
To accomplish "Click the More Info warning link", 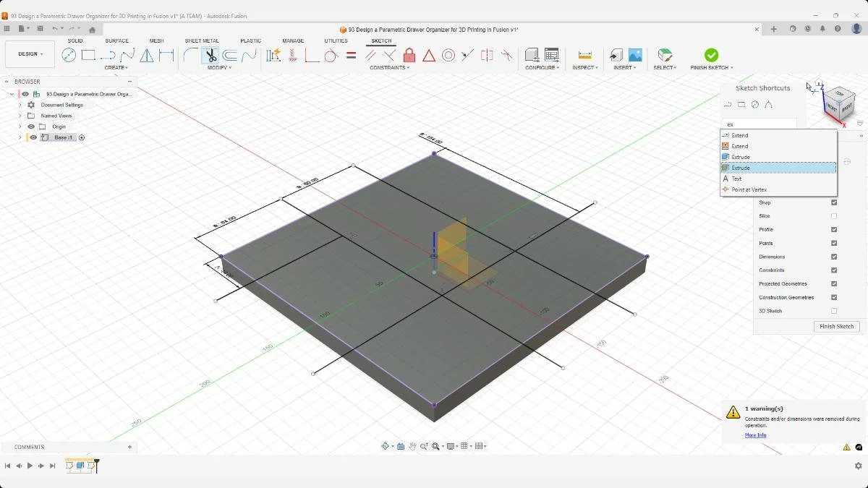I will [755, 435].
